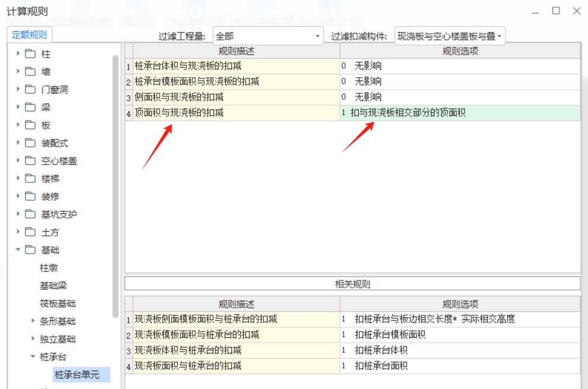Click the folder icon for 装修

30,197
